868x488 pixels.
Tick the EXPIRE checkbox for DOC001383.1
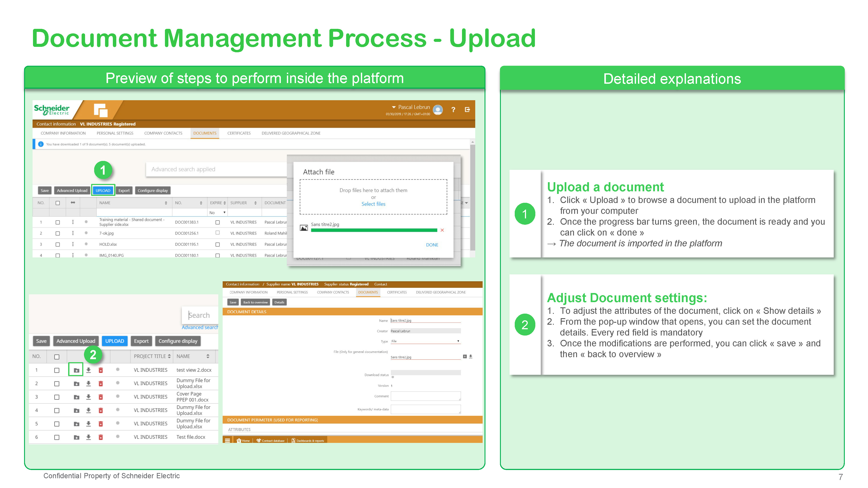(x=217, y=222)
